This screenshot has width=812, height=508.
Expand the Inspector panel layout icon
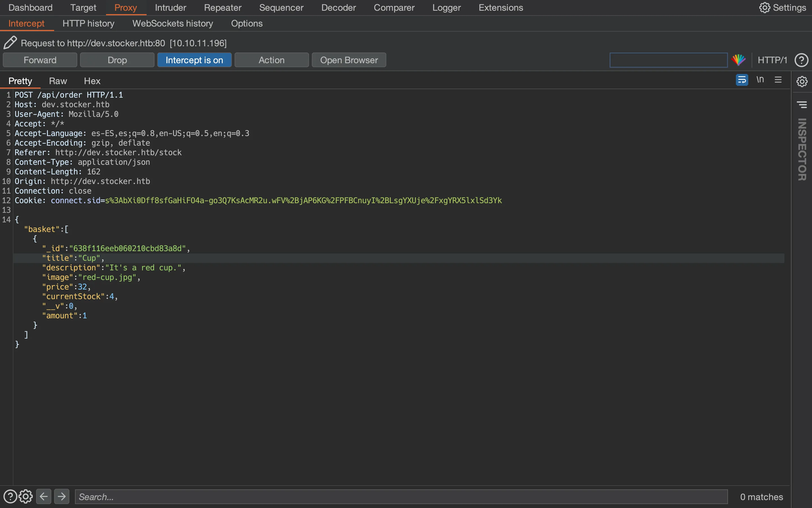802,105
